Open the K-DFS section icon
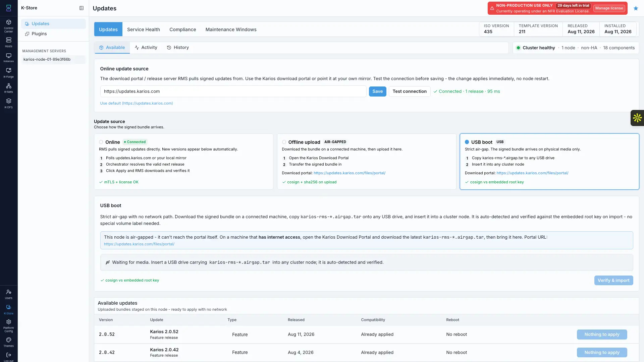644x362 pixels. tap(9, 103)
